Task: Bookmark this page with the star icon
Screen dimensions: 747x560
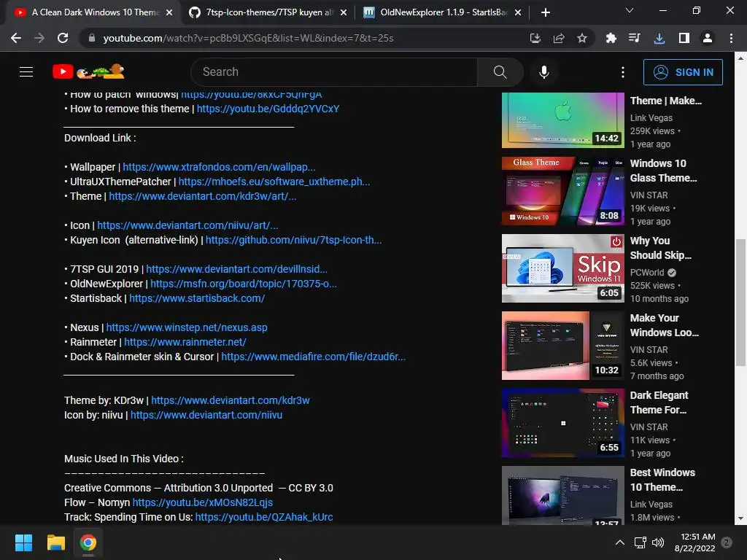Action: 581,38
